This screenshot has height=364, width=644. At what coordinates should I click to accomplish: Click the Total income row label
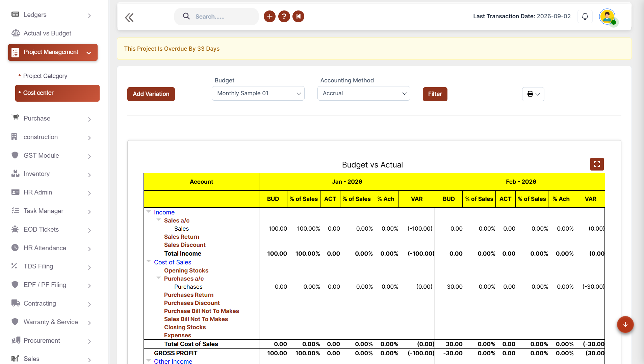183,253
